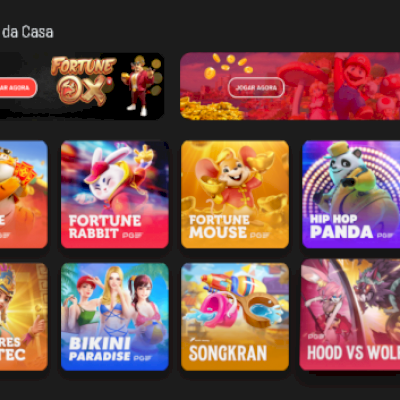400x400 pixels.
Task: Click the 'da Casa' section heading
Action: pos(27,32)
